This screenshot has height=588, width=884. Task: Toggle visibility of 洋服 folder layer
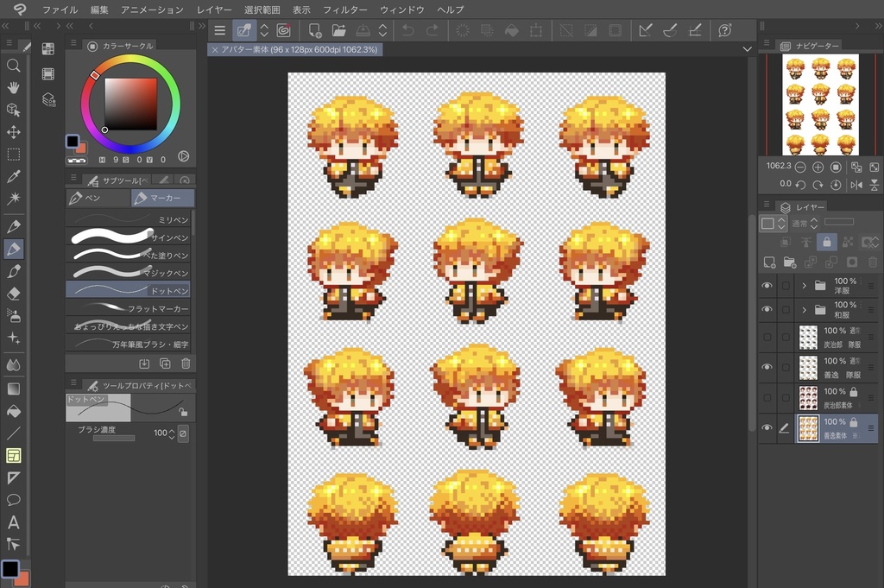click(767, 286)
